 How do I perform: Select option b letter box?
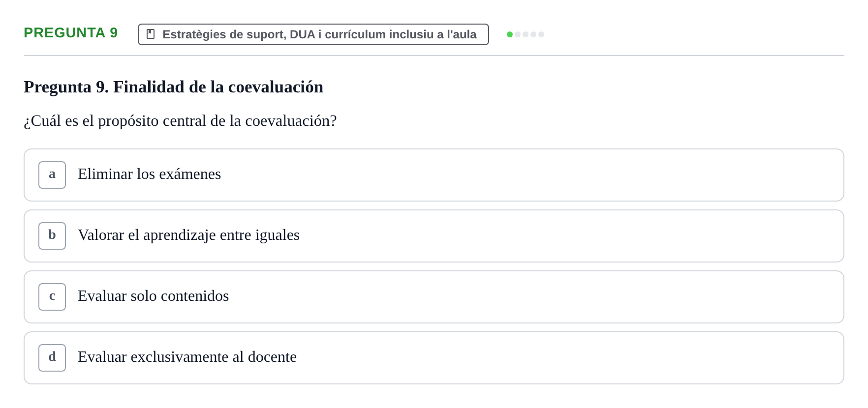[x=52, y=236]
